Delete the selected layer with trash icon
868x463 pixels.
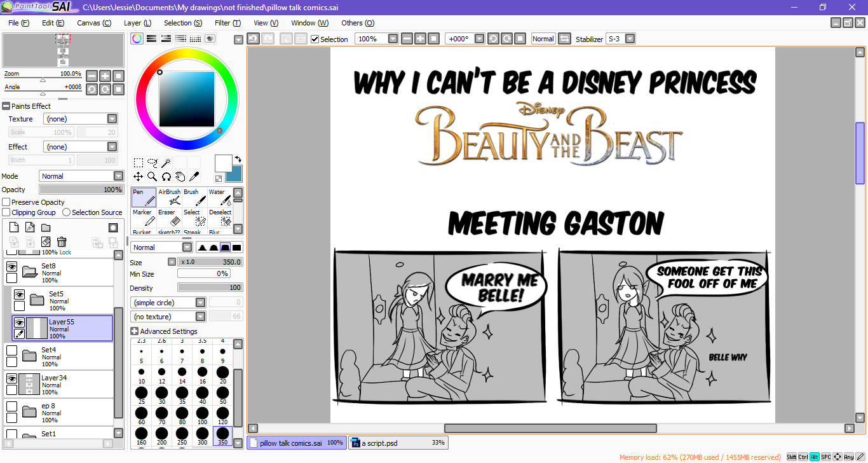pos(62,242)
